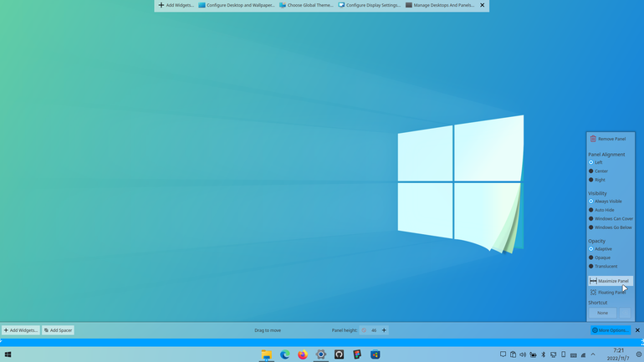
Task: Click the Add Spacer button
Action: pyautogui.click(x=58, y=330)
